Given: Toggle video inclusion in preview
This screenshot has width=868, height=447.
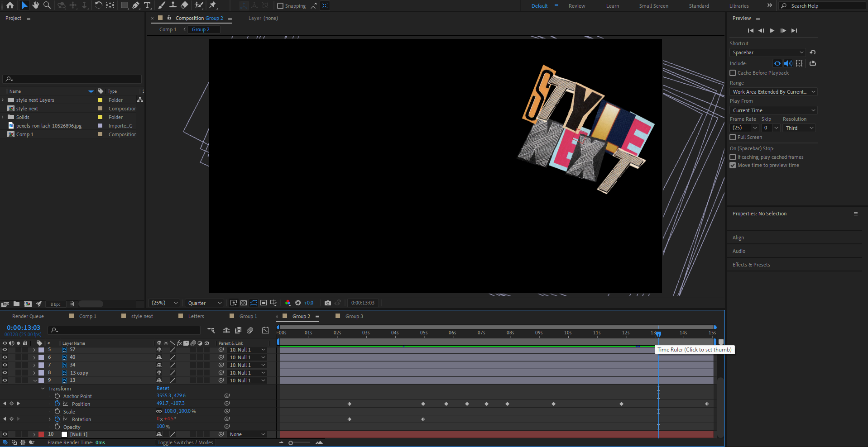Looking at the screenshot, I should click(x=777, y=63).
